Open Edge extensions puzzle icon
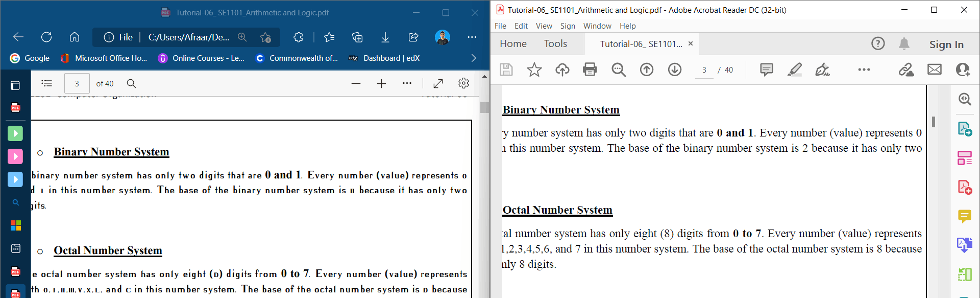The height and width of the screenshot is (298, 980). (299, 37)
